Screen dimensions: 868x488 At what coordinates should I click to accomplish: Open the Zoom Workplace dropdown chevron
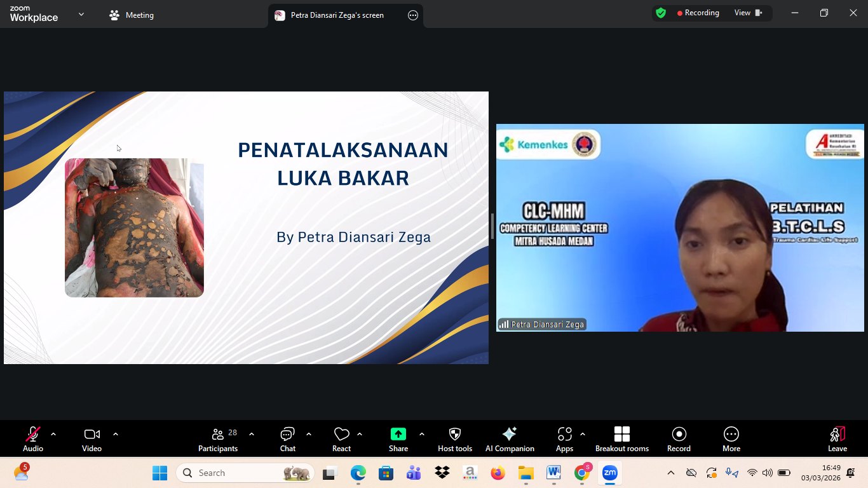click(x=81, y=15)
